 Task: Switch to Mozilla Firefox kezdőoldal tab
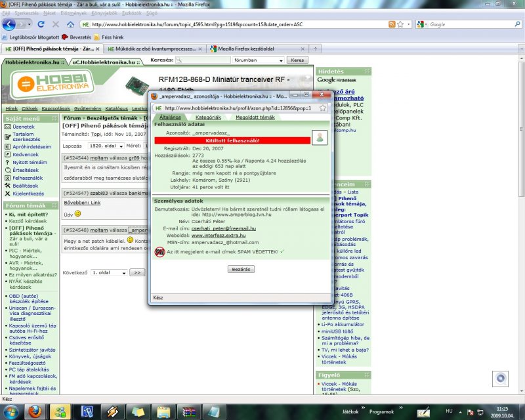[x=257, y=49]
